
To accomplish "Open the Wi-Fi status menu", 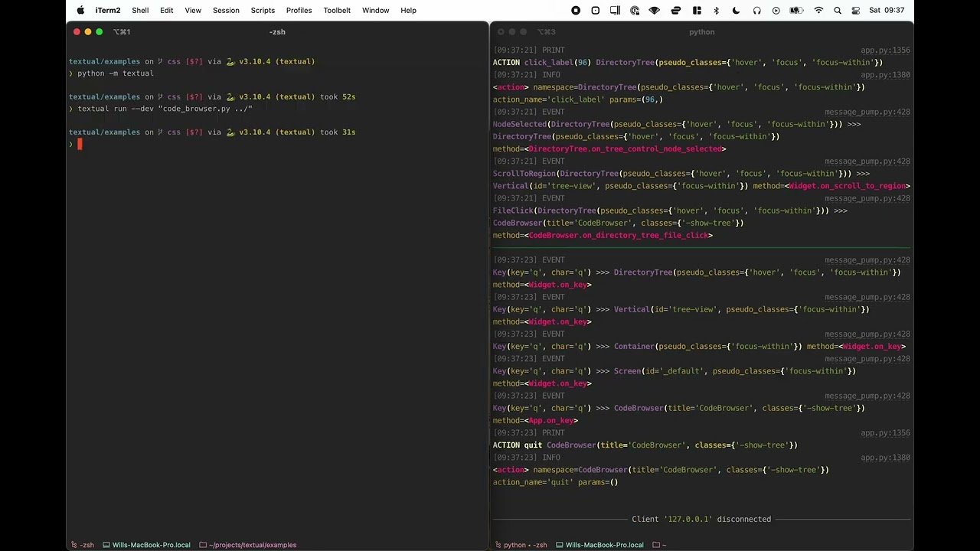I will (818, 10).
